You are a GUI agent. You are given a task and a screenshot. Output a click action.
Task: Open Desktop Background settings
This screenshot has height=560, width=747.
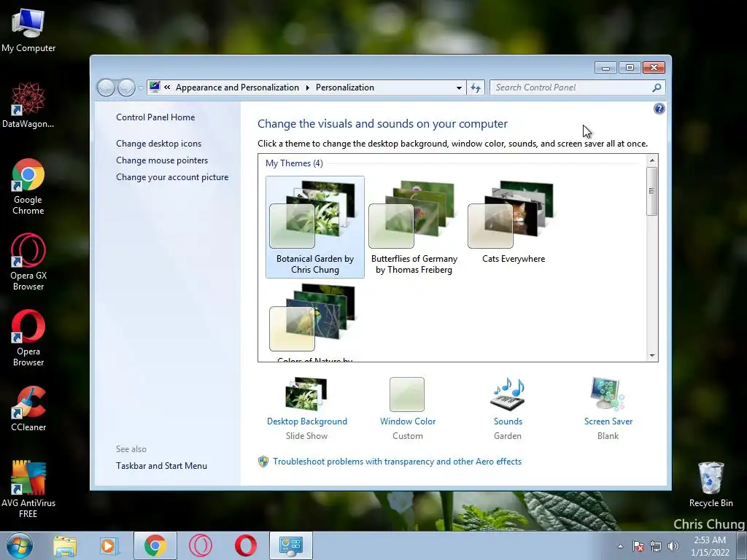click(307, 408)
